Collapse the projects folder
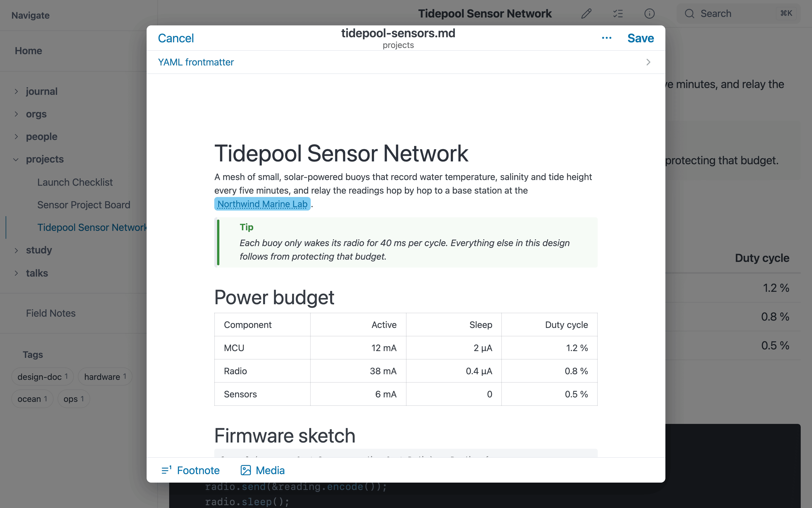 tap(16, 159)
